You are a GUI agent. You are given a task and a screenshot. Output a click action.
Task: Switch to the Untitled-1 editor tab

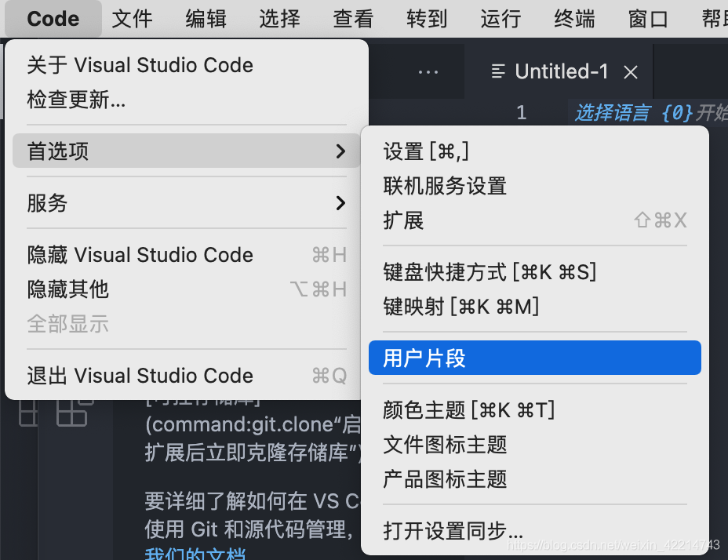[561, 71]
